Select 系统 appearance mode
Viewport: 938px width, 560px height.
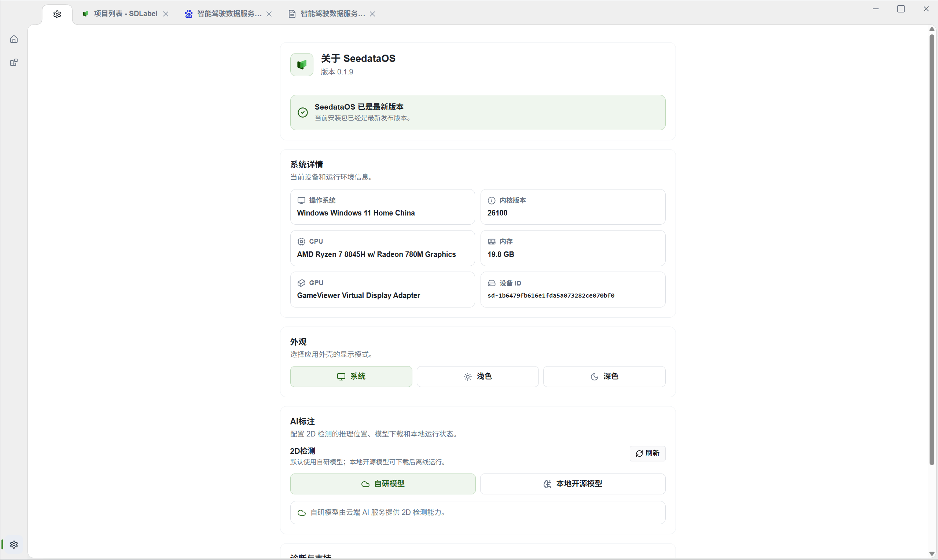(x=351, y=377)
